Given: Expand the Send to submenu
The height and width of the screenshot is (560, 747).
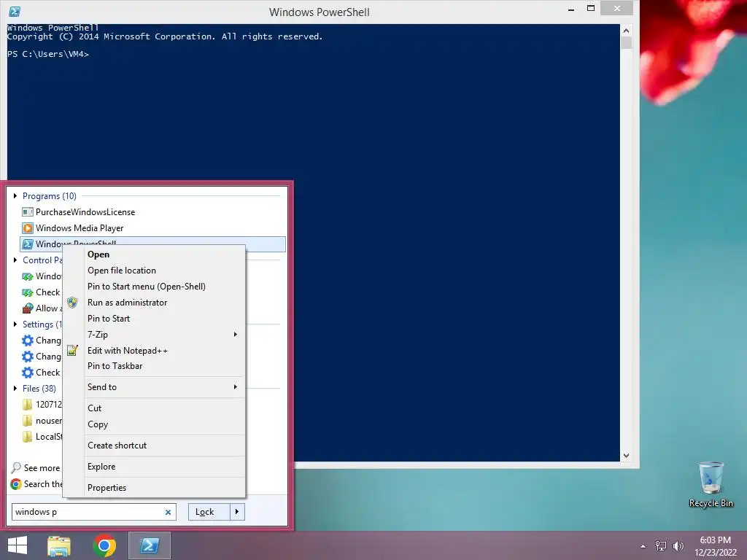Looking at the screenshot, I should click(x=236, y=387).
